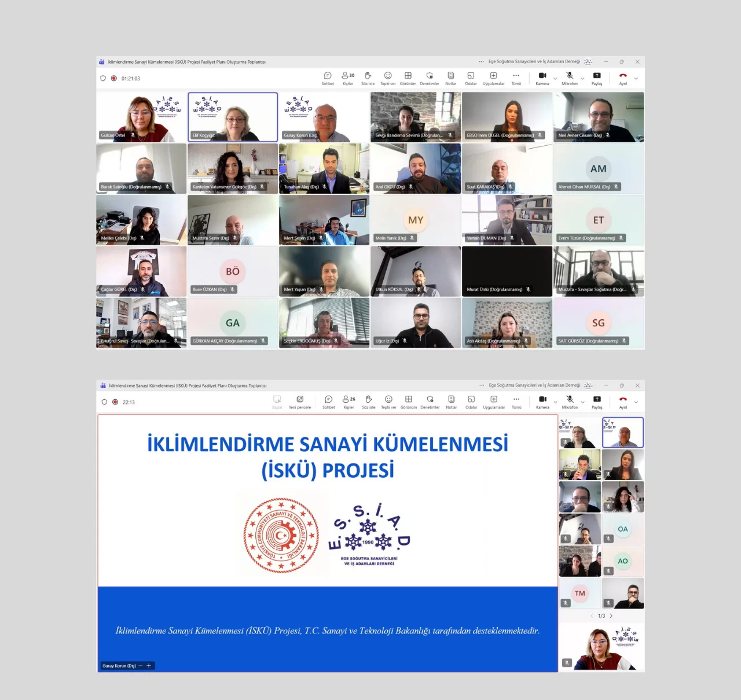Open Sohbet chat in the upper meeting window
Viewport: 741px width, 700px height.
click(x=328, y=78)
